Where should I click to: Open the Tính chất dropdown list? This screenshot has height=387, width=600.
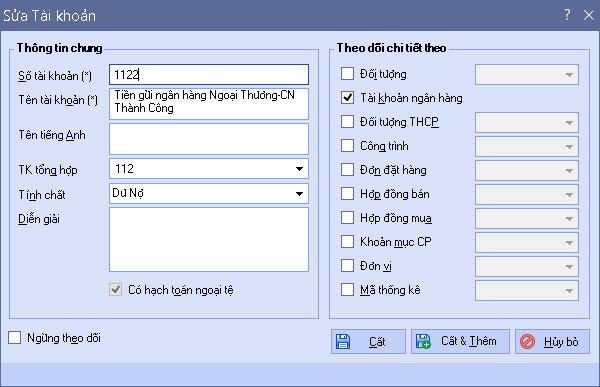(299, 194)
